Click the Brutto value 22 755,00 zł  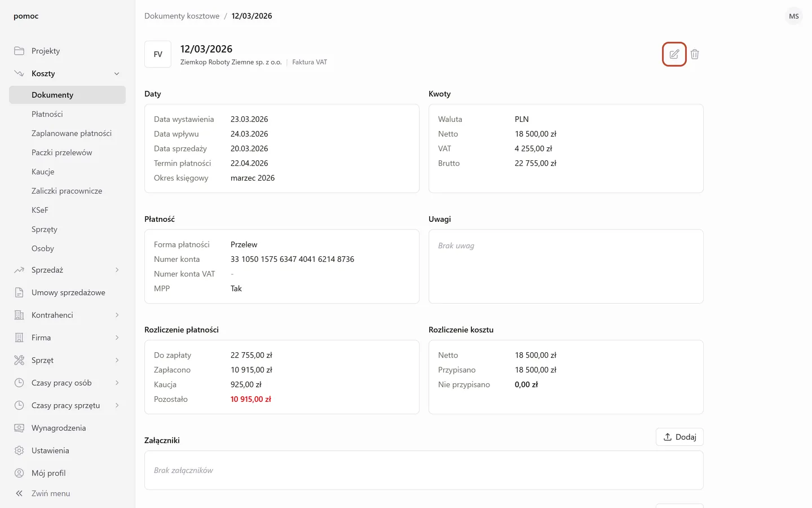coord(536,163)
